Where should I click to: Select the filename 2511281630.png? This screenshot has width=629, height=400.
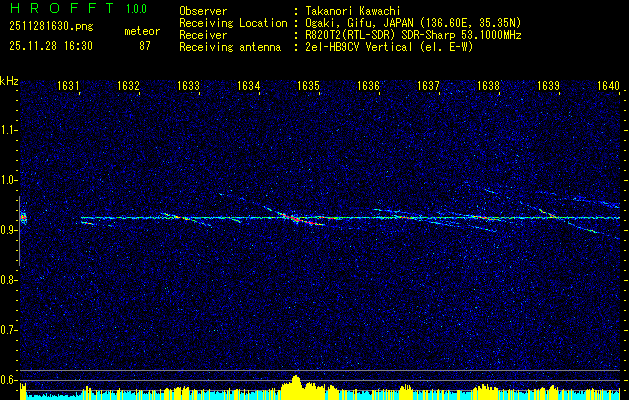51,27
